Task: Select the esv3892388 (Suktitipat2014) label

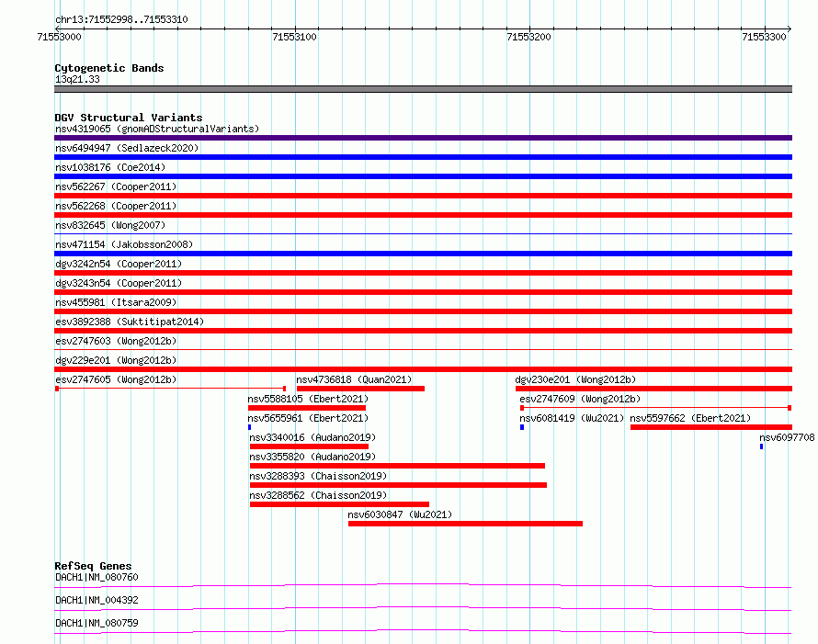Action: pyautogui.click(x=130, y=322)
